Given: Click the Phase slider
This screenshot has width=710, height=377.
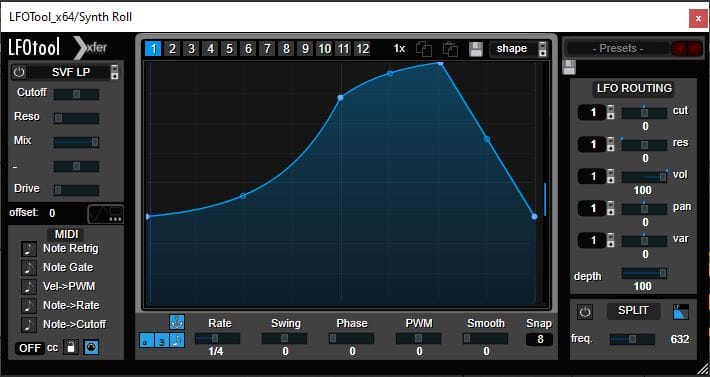Looking at the screenshot, I should click(351, 338).
